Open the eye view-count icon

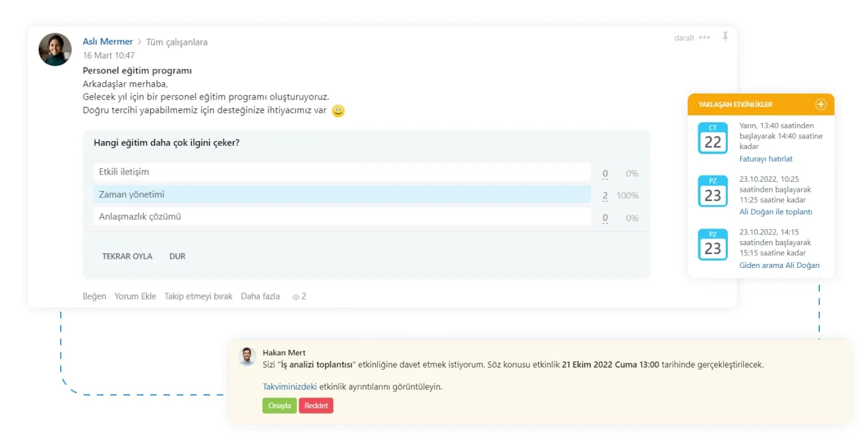tap(296, 297)
